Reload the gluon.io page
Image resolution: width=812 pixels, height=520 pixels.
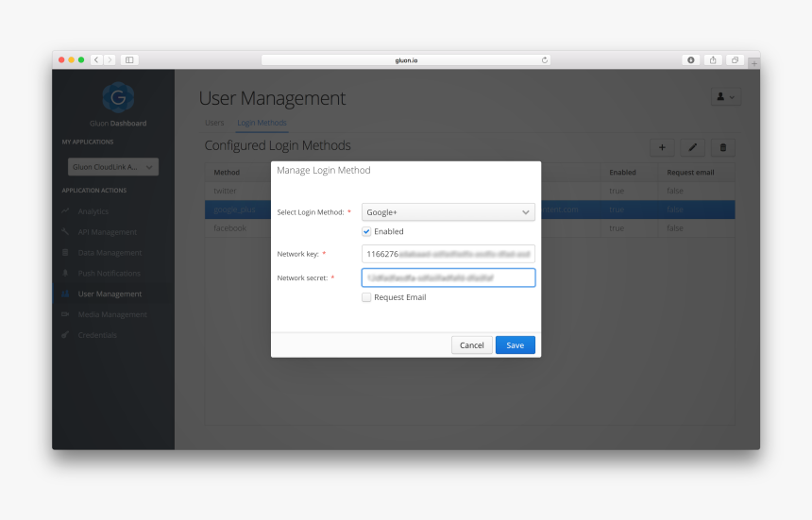tap(544, 60)
